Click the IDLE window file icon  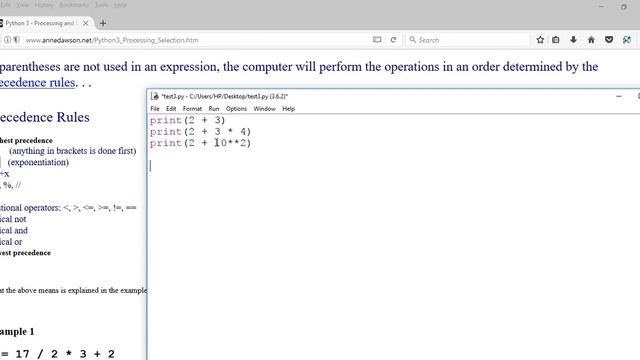click(x=155, y=96)
